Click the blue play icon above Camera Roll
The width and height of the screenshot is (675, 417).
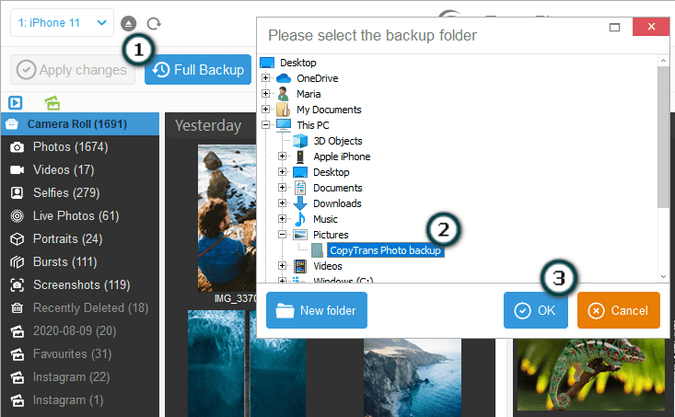(x=15, y=103)
